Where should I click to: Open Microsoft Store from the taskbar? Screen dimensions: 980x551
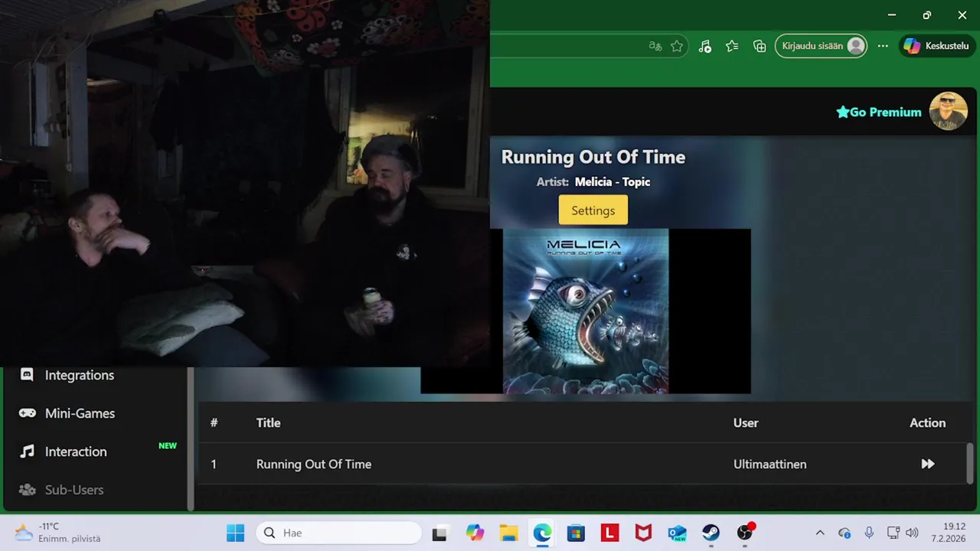(576, 533)
